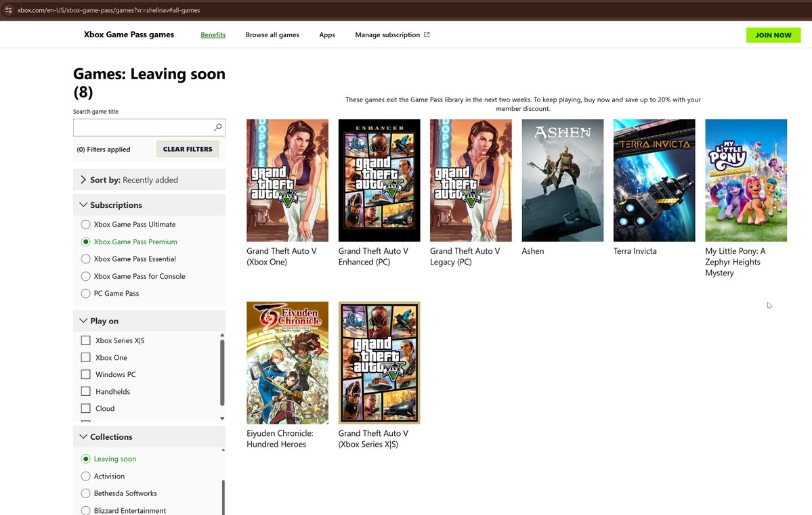Open the Benefits tab
This screenshot has width=812, height=515.
(x=213, y=35)
